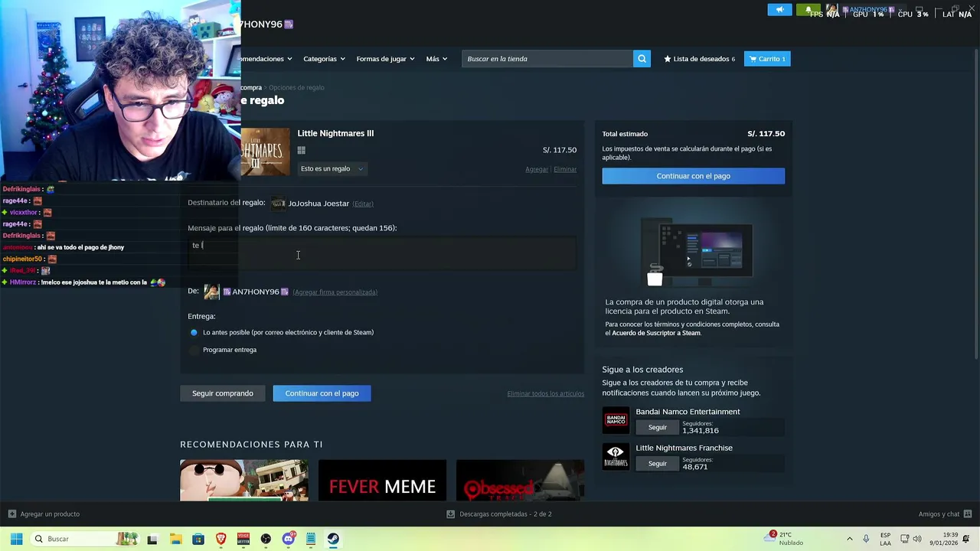980x551 pixels.
Task: Open the Windows notification center bell
Action: pos(965,539)
